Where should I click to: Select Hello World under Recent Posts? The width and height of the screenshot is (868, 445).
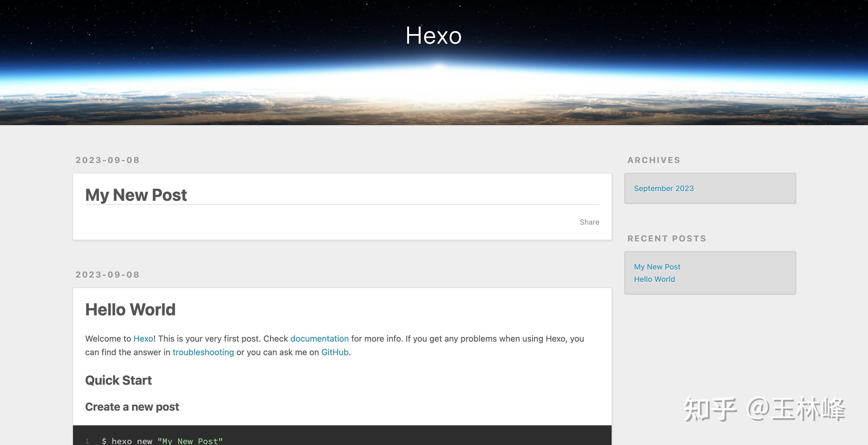(654, 279)
